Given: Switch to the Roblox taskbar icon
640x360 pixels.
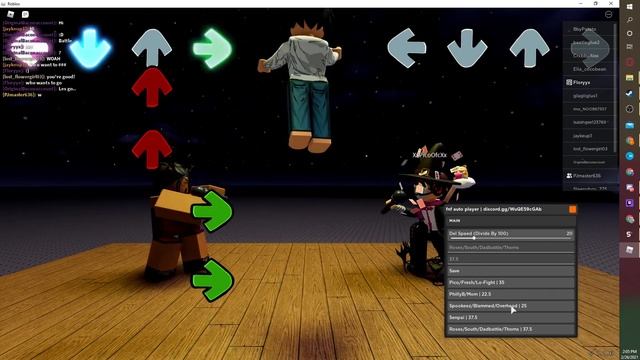Looking at the screenshot, I should pos(630,250).
